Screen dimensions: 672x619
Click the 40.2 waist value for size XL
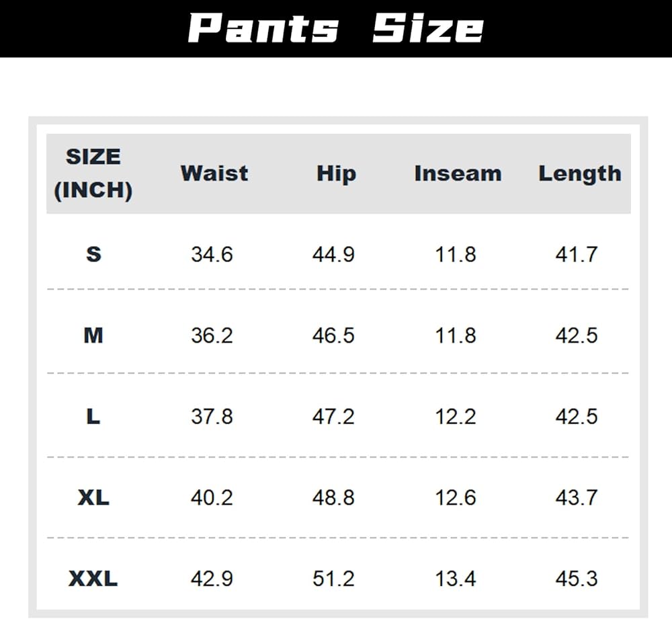point(212,498)
